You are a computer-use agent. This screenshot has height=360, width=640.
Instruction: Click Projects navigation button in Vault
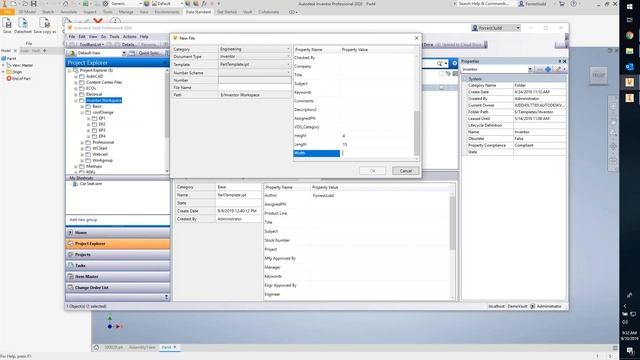(x=118, y=254)
